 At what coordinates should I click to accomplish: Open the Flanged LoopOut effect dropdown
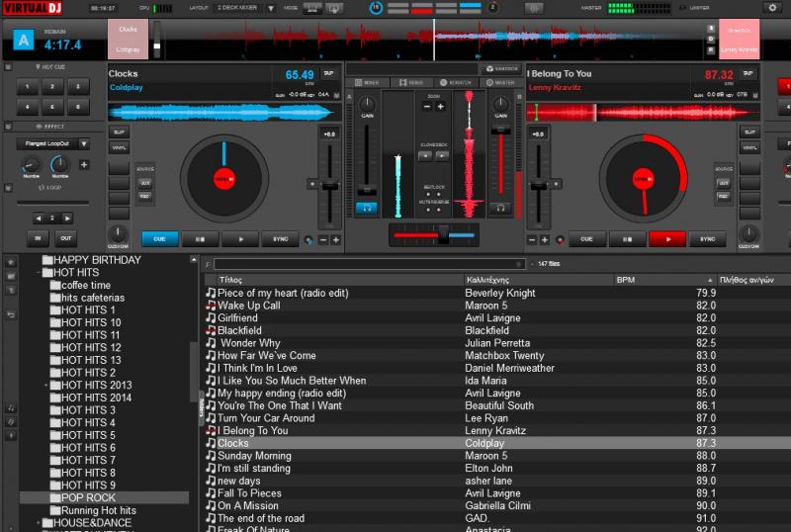click(x=84, y=143)
